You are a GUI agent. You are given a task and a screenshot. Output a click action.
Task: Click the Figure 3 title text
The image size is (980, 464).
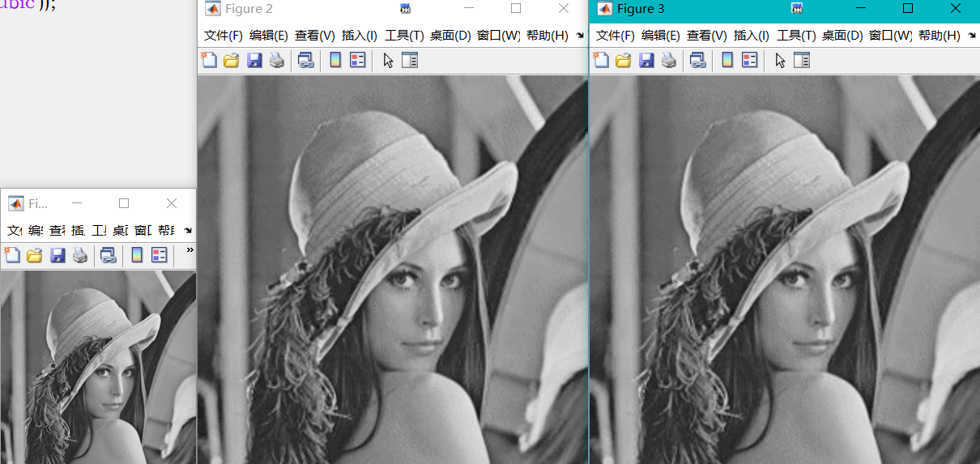point(641,9)
